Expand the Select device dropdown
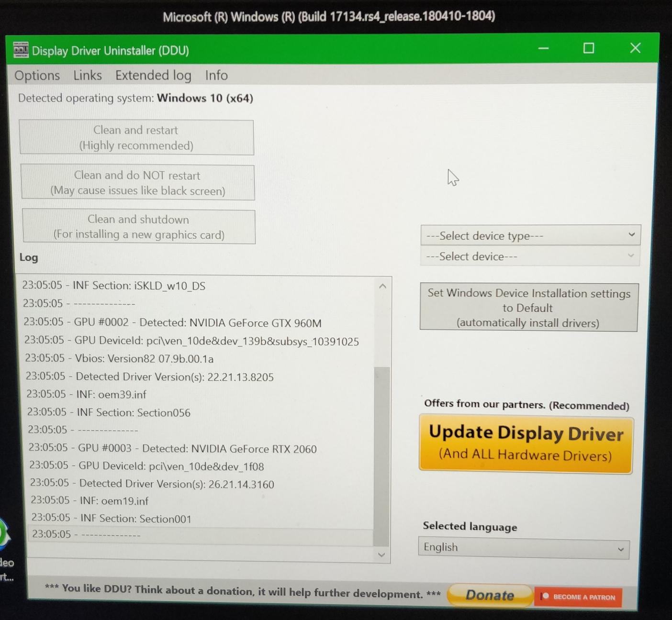 [x=530, y=256]
